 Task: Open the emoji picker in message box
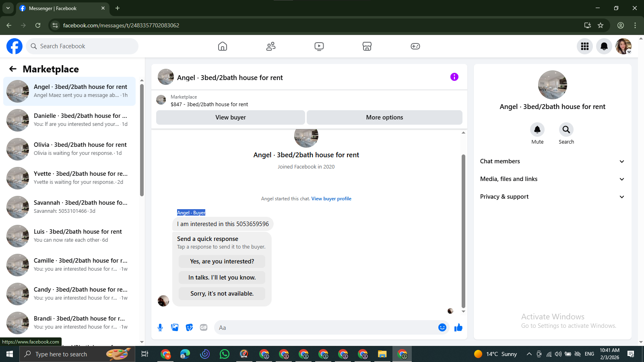pos(442,327)
